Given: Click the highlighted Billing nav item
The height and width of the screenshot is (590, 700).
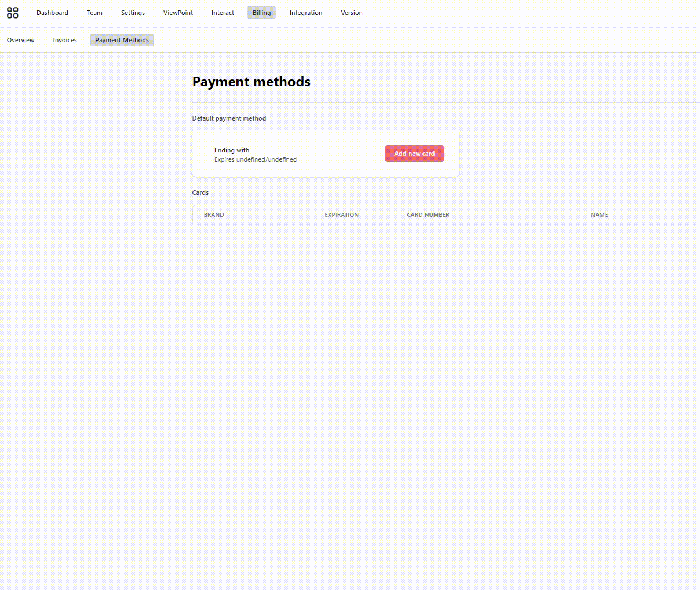Looking at the screenshot, I should click(261, 13).
